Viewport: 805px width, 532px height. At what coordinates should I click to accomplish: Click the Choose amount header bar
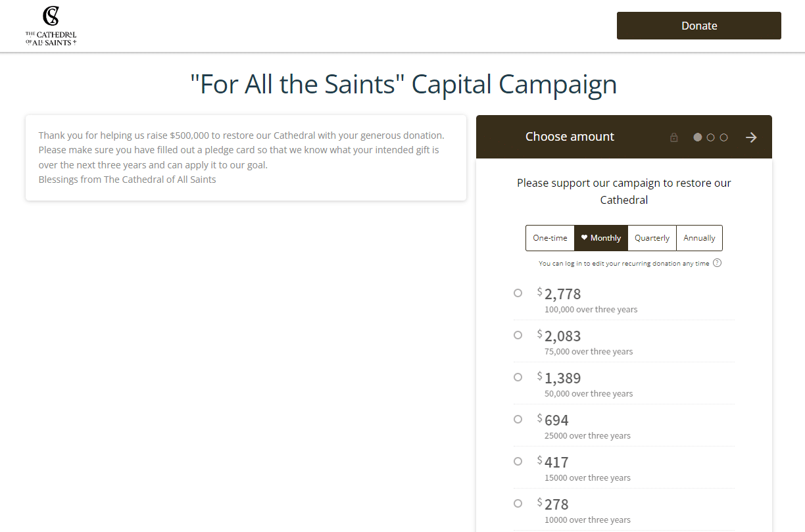click(570, 137)
